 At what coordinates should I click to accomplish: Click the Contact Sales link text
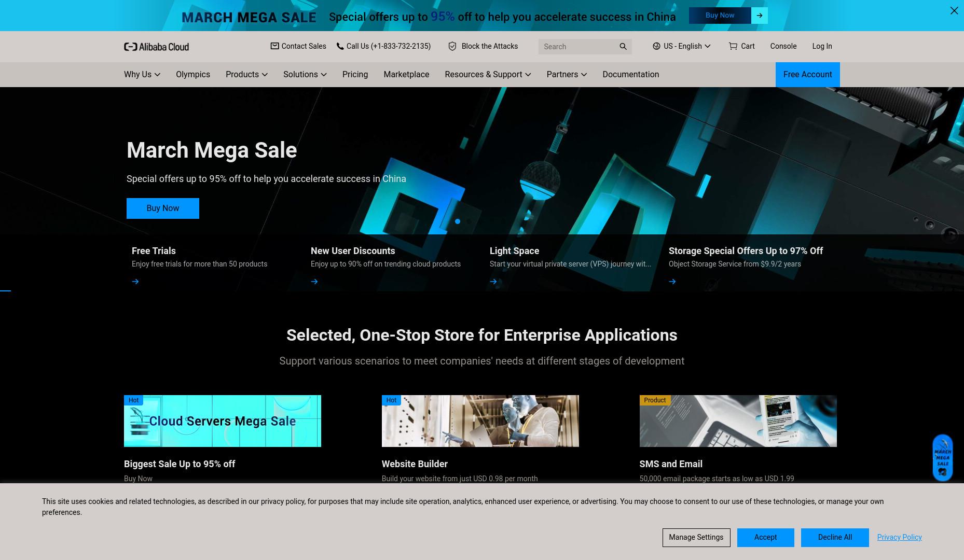click(x=304, y=46)
